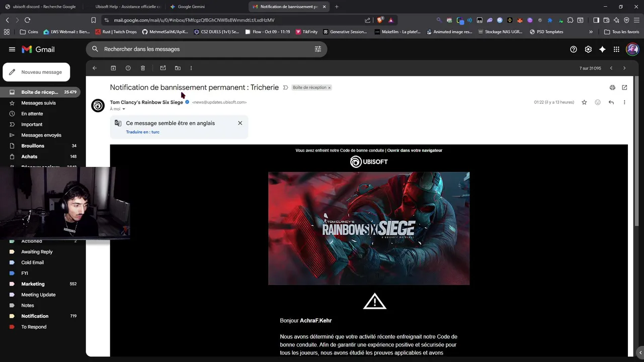Viewport: 644px width, 362px height.
Task: Select Boîte de réception folder
Action: [x=40, y=92]
